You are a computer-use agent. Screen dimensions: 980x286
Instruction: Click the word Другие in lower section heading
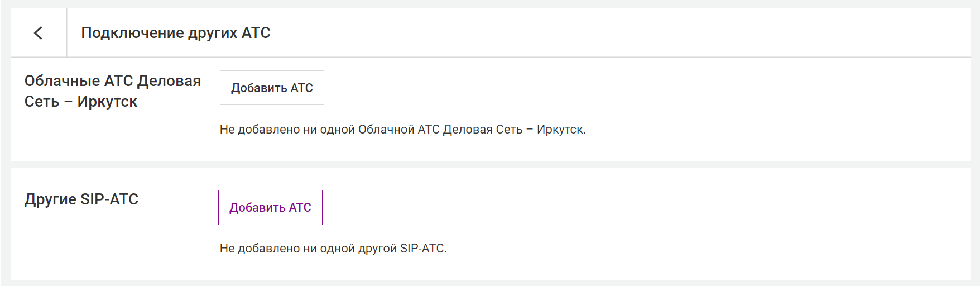coord(51,199)
